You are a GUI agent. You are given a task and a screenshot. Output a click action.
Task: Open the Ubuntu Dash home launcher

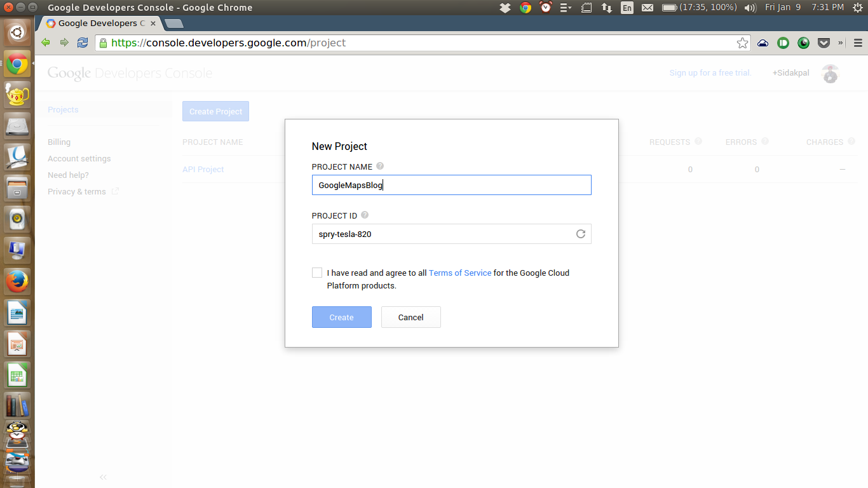17,31
